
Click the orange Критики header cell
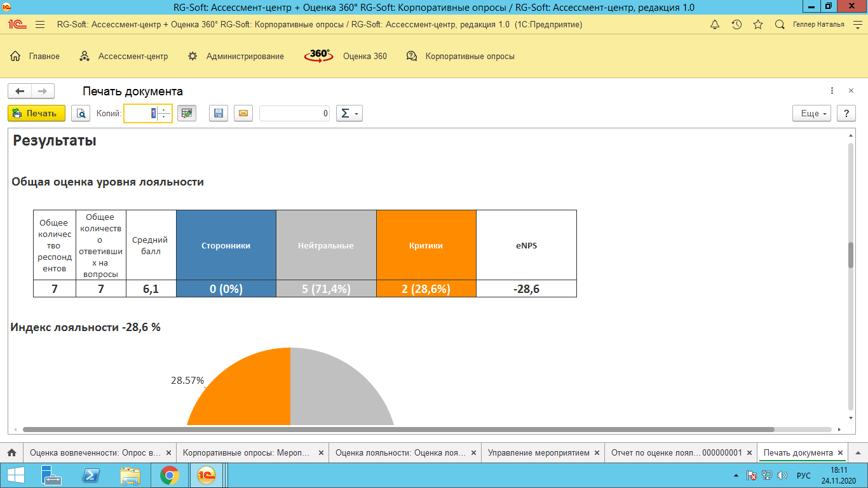click(426, 245)
